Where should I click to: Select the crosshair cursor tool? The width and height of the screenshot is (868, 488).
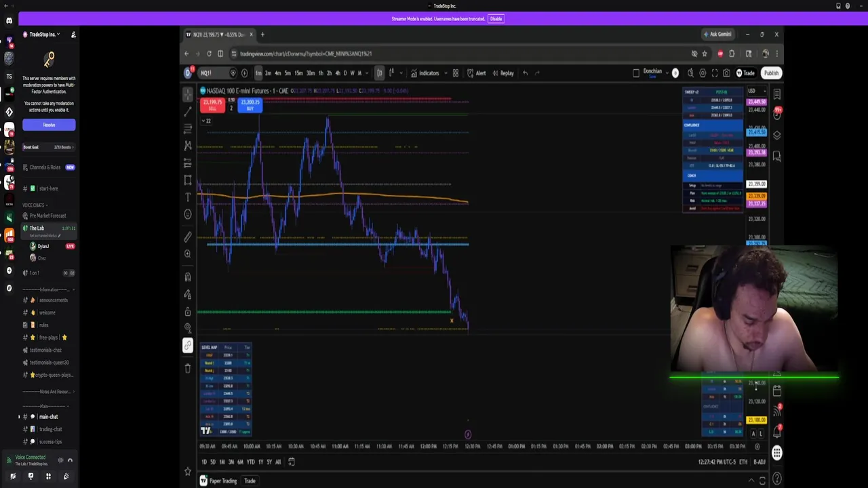pyautogui.click(x=188, y=94)
